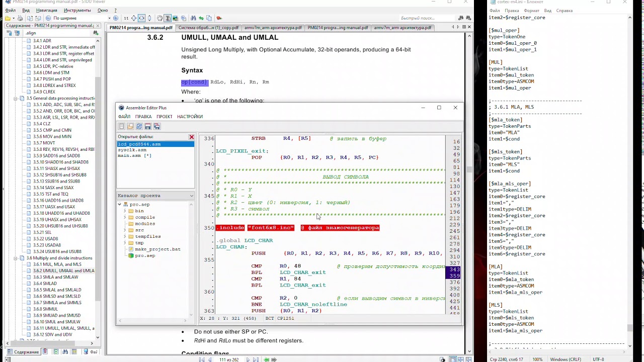Viewport: 644px width, 362px height.
Task: Collapse '3.6 Multiply and divide instructions' node
Action: pyautogui.click(x=16, y=258)
